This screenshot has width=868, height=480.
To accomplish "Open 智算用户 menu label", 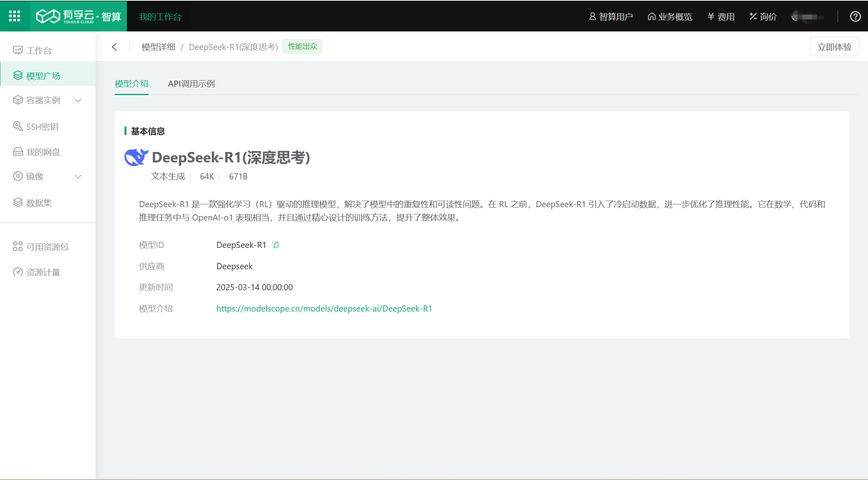I will 616,17.
